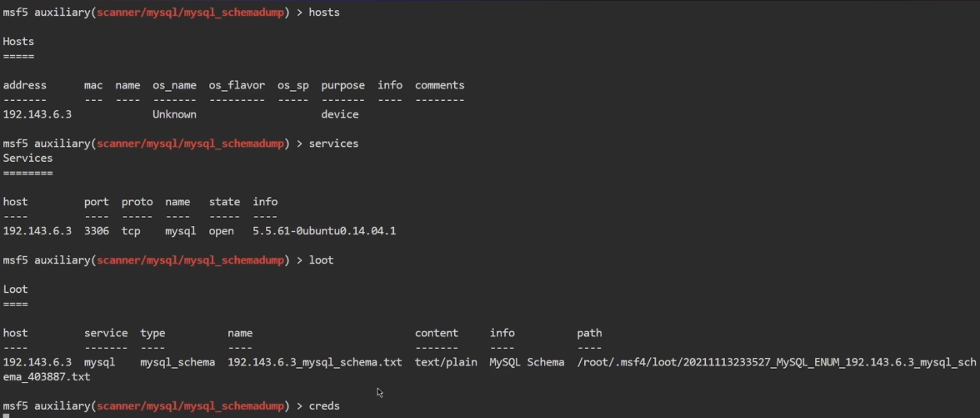Select the "mysql_schema" type value

point(177,362)
